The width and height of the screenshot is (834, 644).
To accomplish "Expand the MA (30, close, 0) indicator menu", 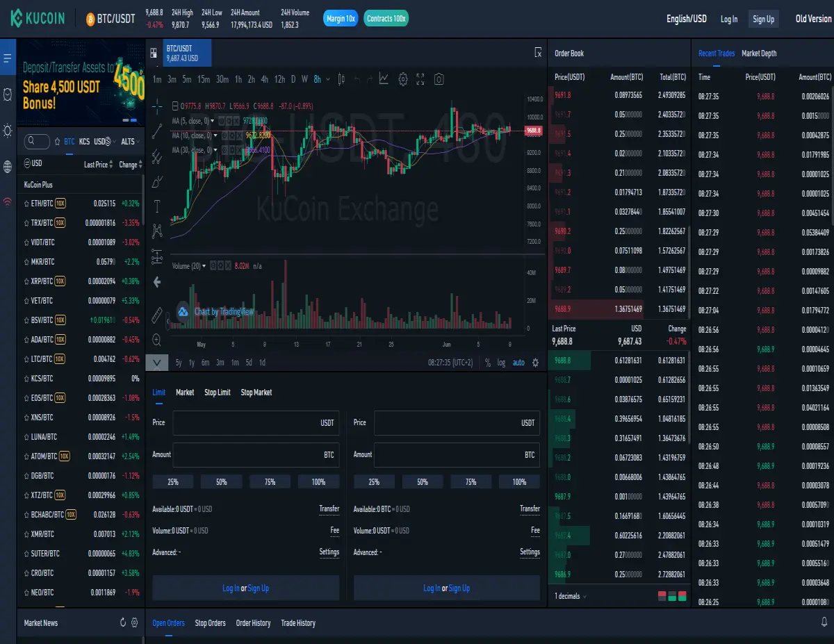I will point(215,150).
